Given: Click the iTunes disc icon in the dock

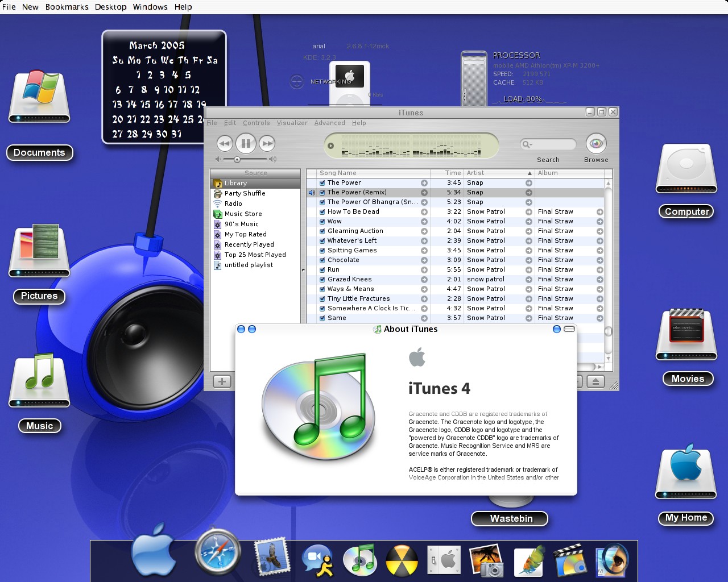Looking at the screenshot, I should coord(359,559).
